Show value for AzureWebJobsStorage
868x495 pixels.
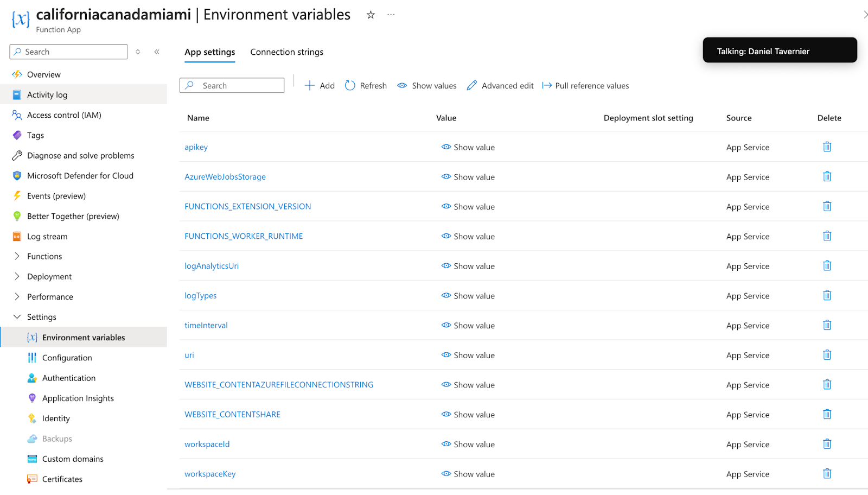click(468, 177)
